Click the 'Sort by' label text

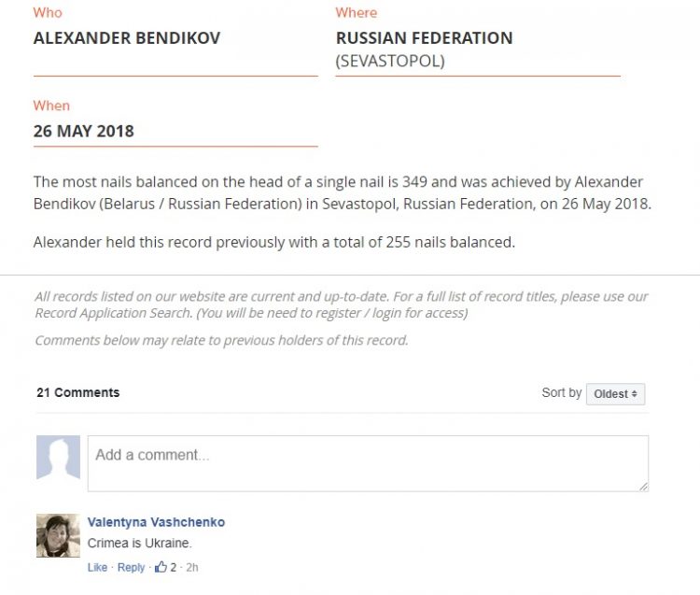pos(561,393)
